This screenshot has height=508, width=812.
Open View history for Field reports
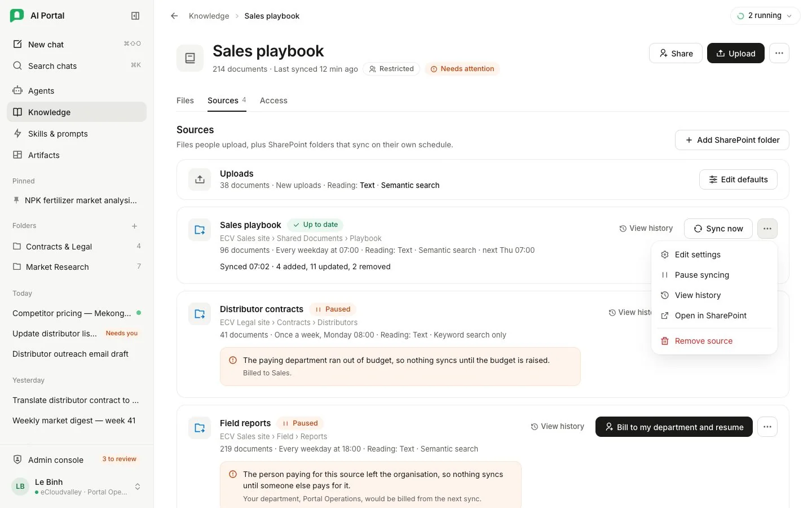pyautogui.click(x=557, y=427)
